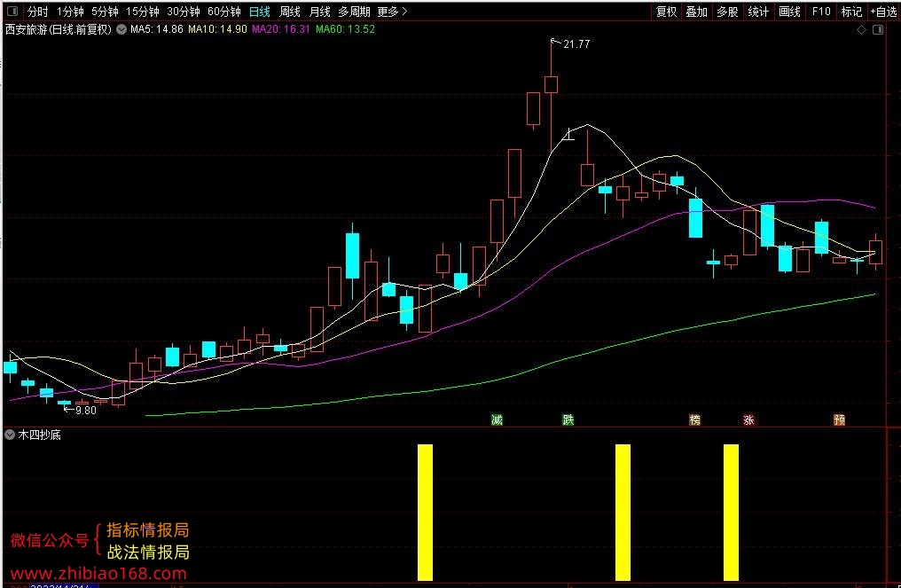Click the diamond icon at chart top-right
The height and width of the screenshot is (588, 901).
pyautogui.click(x=861, y=30)
